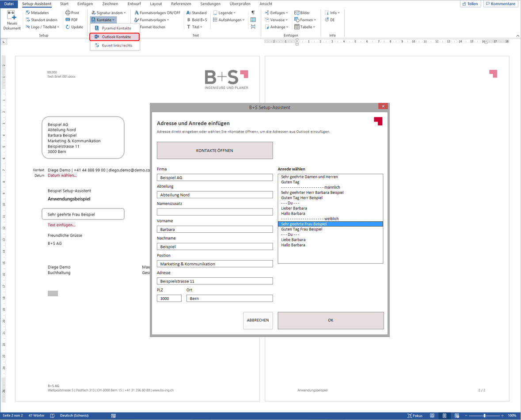The image size is (521, 420).
Task: Click the 'Deutsch (Schweiz)' language status
Action: point(74,416)
